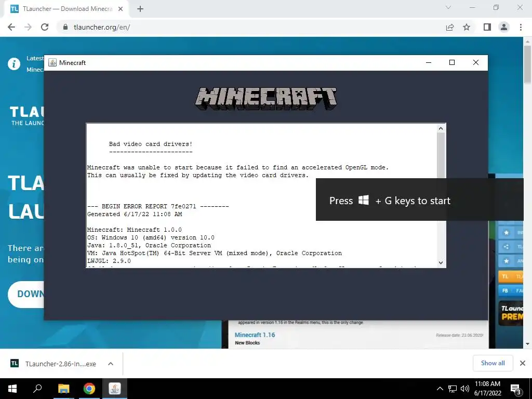This screenshot has height=399, width=532.
Task: Click the TL orange sidebar button
Action: [510, 276]
